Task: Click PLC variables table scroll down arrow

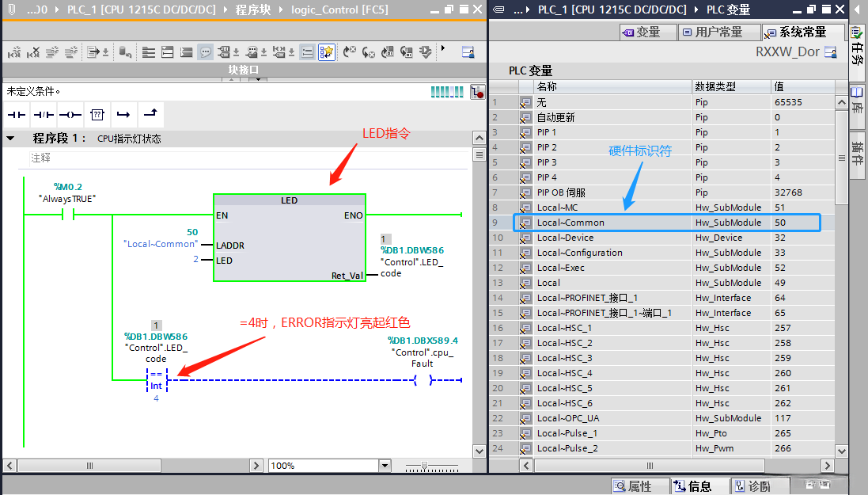Action: (x=841, y=451)
